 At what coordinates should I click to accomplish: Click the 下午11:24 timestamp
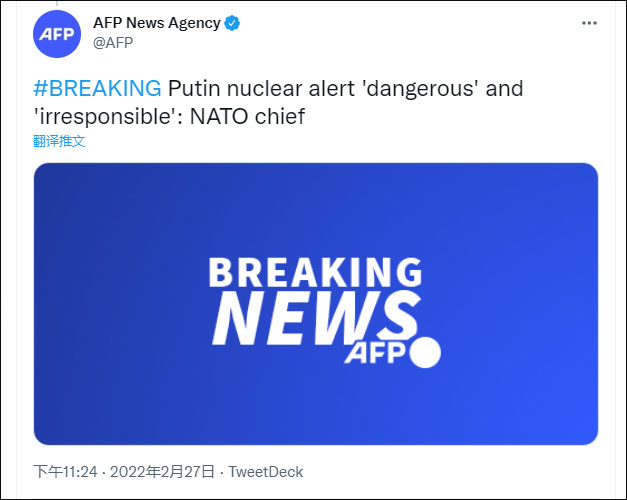[x=67, y=472]
